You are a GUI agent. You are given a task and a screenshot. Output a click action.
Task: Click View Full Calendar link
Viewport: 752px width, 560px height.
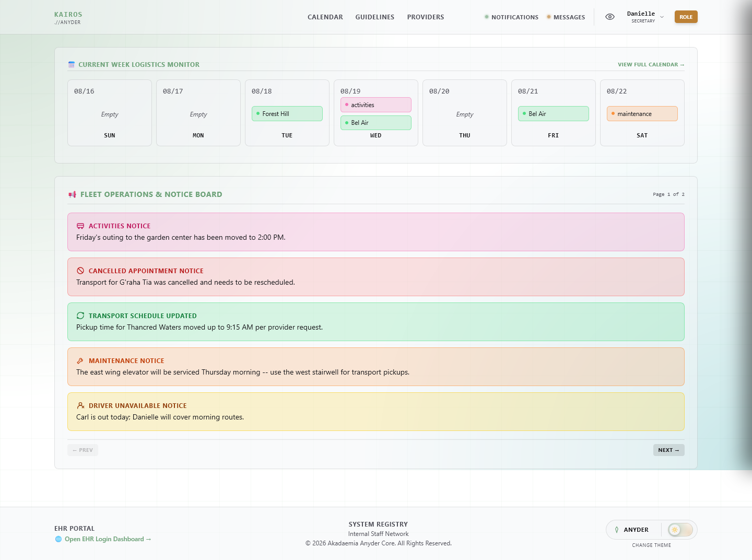click(x=651, y=65)
